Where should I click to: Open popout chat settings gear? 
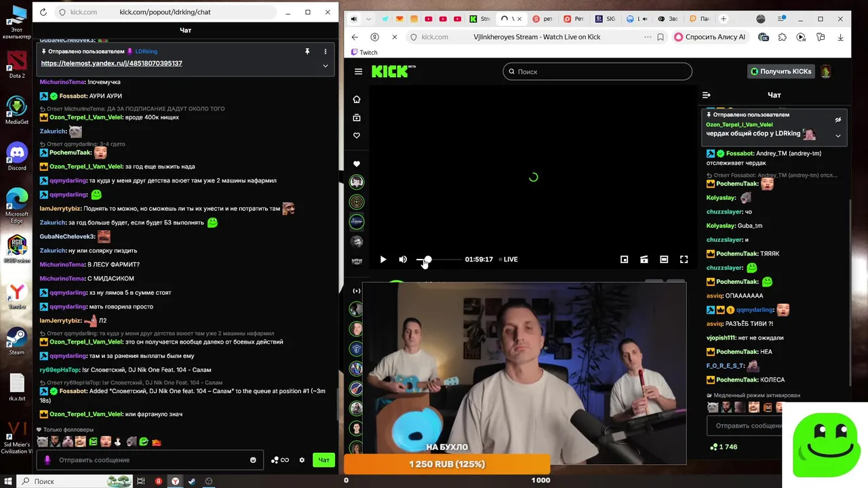(302, 460)
